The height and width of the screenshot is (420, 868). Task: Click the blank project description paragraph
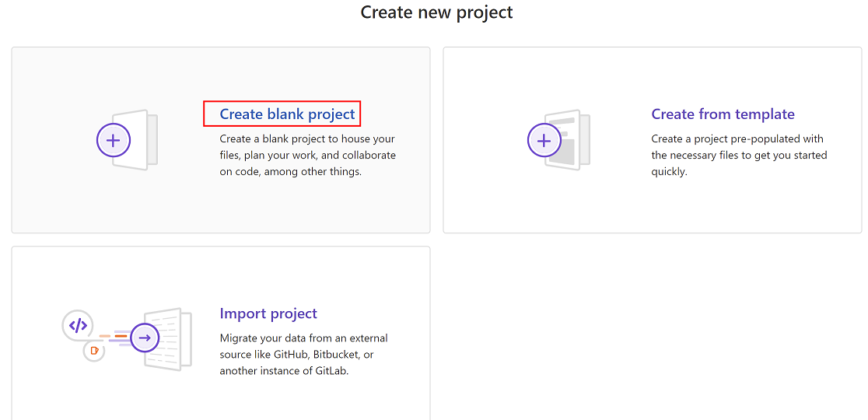(x=307, y=156)
